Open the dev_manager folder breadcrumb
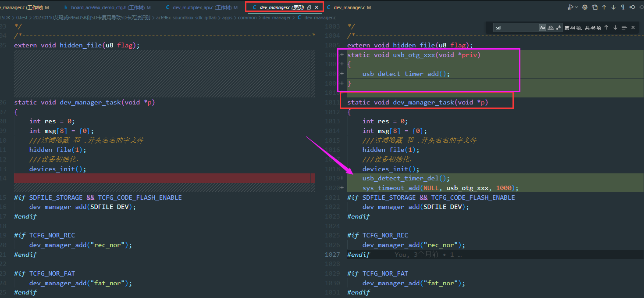Screen dimensions: 644x298 coord(277,18)
